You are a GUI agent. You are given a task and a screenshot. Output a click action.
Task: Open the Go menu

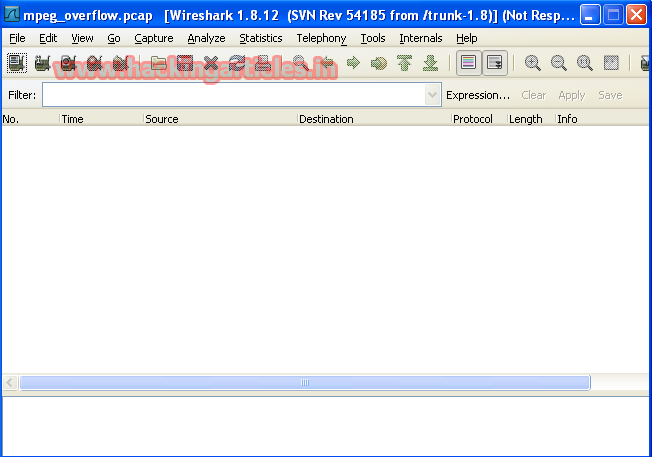click(x=114, y=38)
